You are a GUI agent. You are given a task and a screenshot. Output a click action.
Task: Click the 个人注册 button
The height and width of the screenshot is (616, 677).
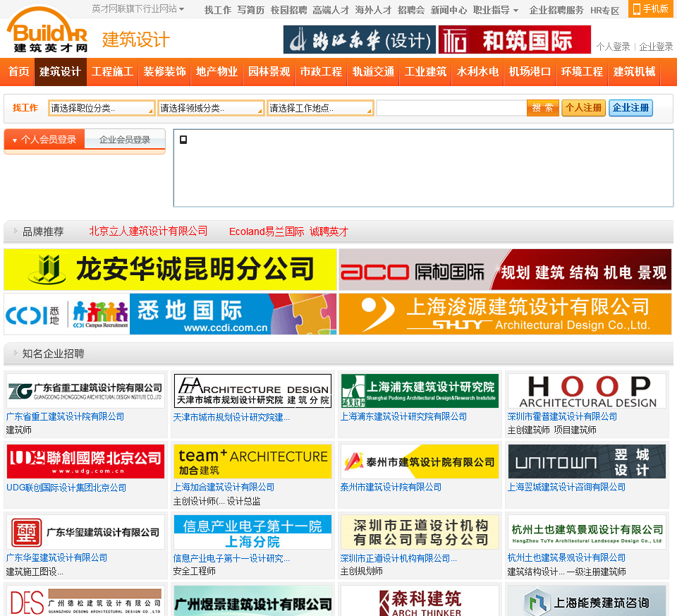pyautogui.click(x=584, y=107)
